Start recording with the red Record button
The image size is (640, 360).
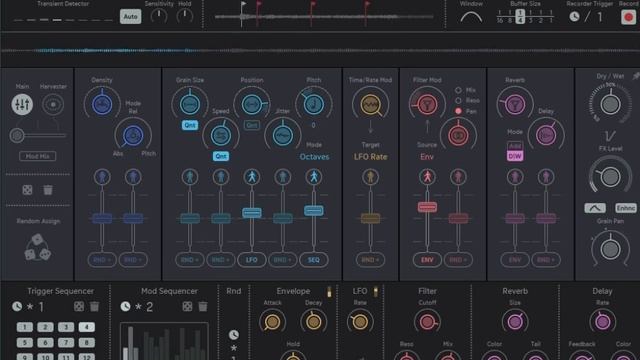click(629, 17)
